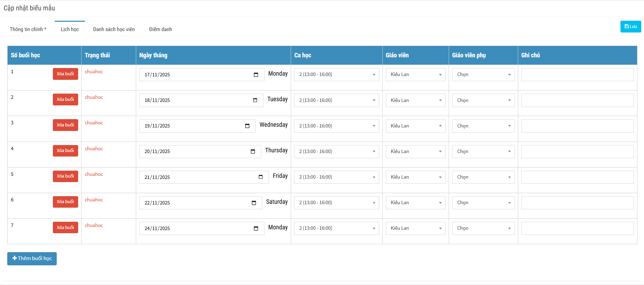Choose Giáo viên phụ for session 2

483,100
